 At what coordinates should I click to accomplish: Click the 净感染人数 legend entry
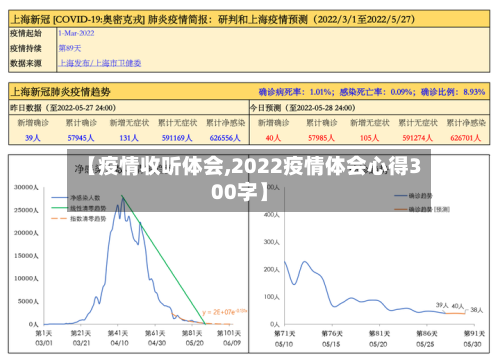coord(76,198)
